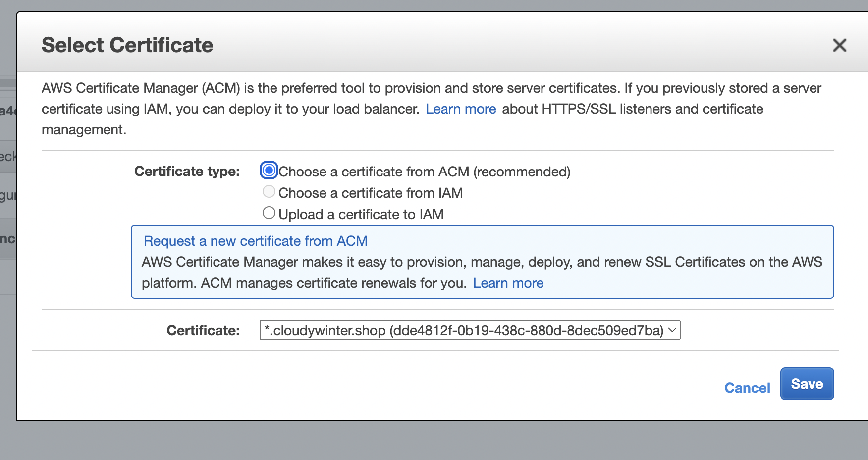
Task: Click the Cancel link
Action: click(747, 388)
